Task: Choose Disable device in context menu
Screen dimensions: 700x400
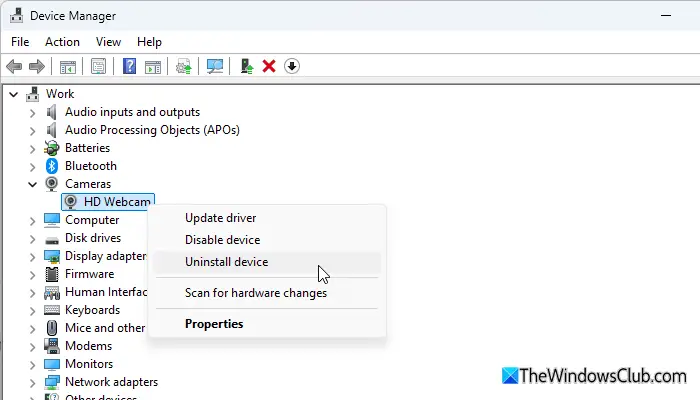Action: (222, 240)
